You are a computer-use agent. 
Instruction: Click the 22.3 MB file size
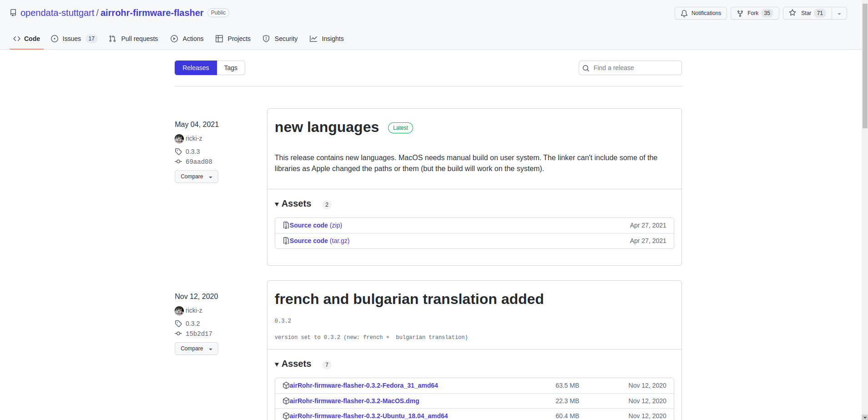pos(567,401)
